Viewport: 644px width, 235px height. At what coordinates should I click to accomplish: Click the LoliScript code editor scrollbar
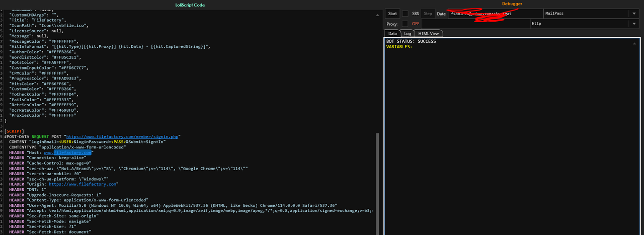point(378,184)
